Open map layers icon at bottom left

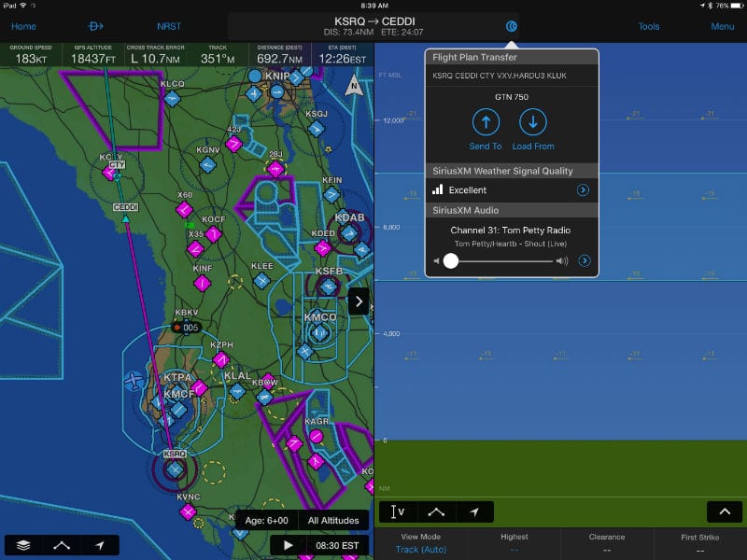click(x=21, y=545)
